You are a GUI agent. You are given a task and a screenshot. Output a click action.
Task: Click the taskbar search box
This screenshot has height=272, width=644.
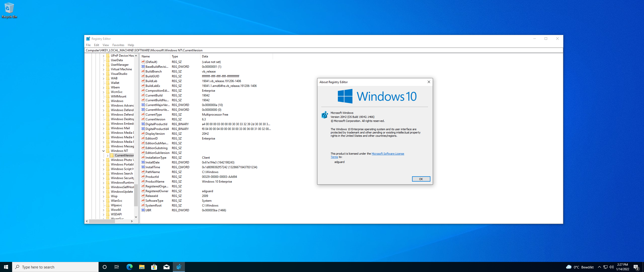click(55, 267)
